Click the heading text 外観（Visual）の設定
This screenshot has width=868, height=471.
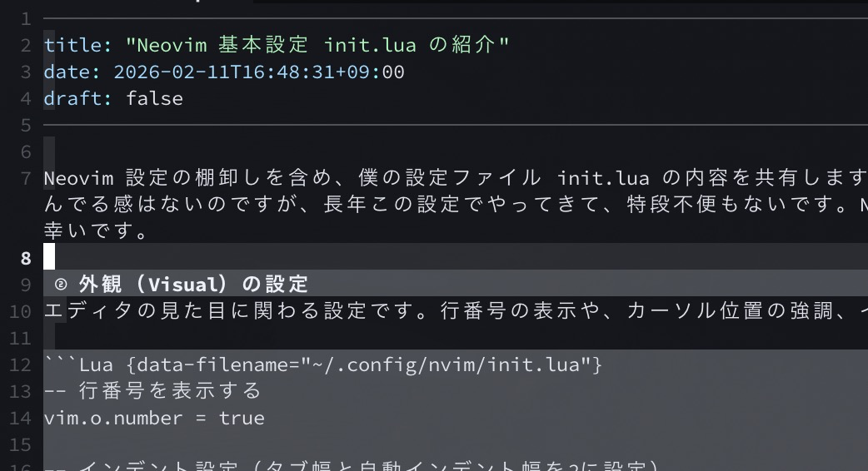pyautogui.click(x=193, y=285)
